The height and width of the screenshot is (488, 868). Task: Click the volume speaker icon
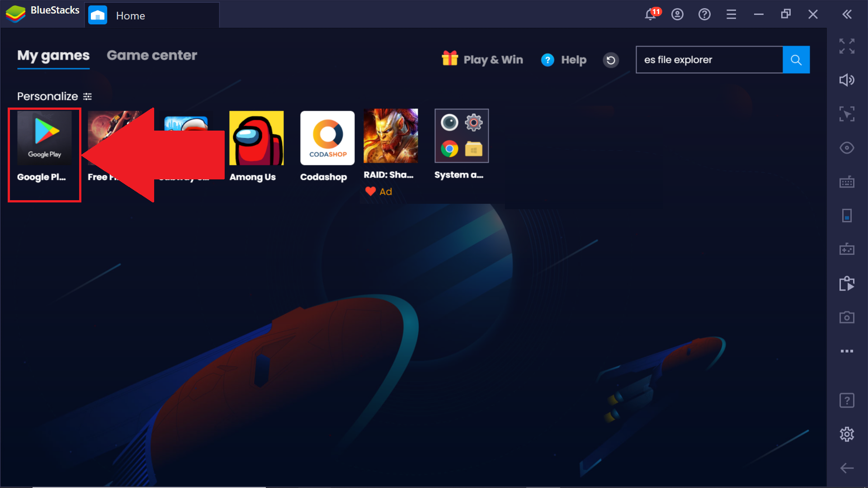pos(847,80)
